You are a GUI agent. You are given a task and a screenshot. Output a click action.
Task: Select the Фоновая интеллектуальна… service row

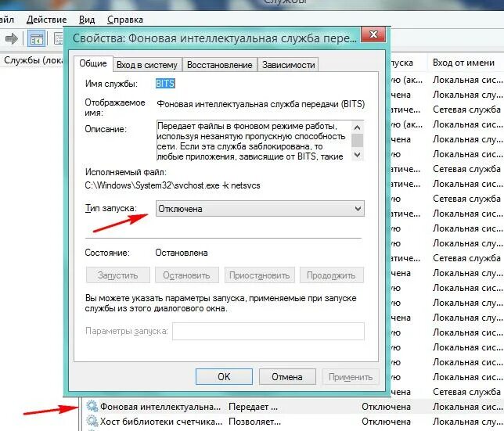coord(294,407)
